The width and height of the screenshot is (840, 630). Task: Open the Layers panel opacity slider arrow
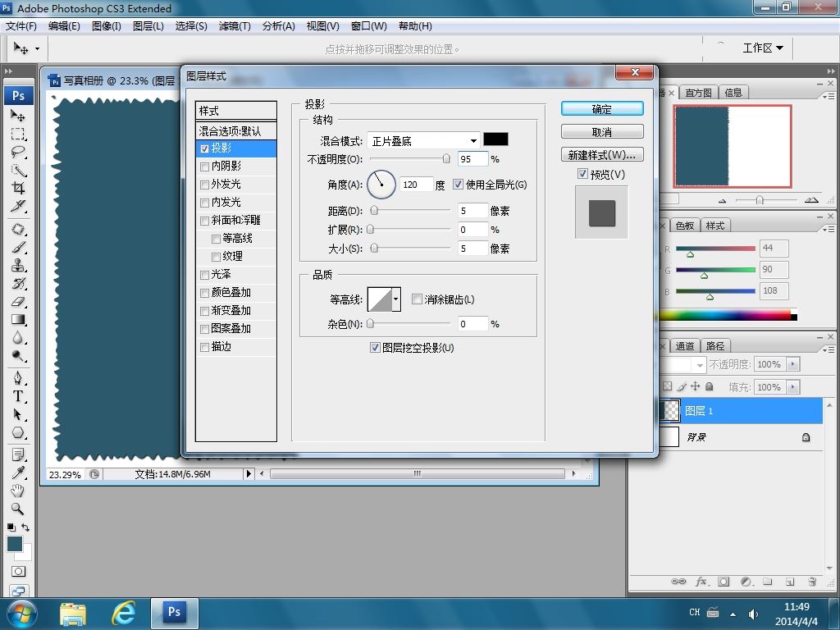pyautogui.click(x=793, y=364)
